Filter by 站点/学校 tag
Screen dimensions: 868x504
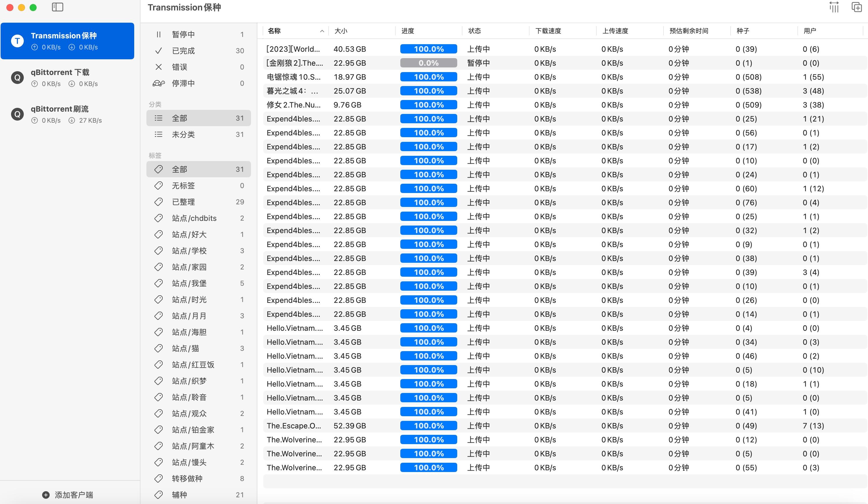(199, 251)
